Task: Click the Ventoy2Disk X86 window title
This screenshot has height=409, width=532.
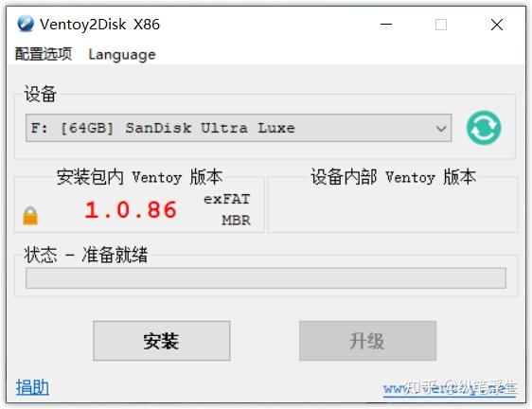Action: click(x=99, y=25)
